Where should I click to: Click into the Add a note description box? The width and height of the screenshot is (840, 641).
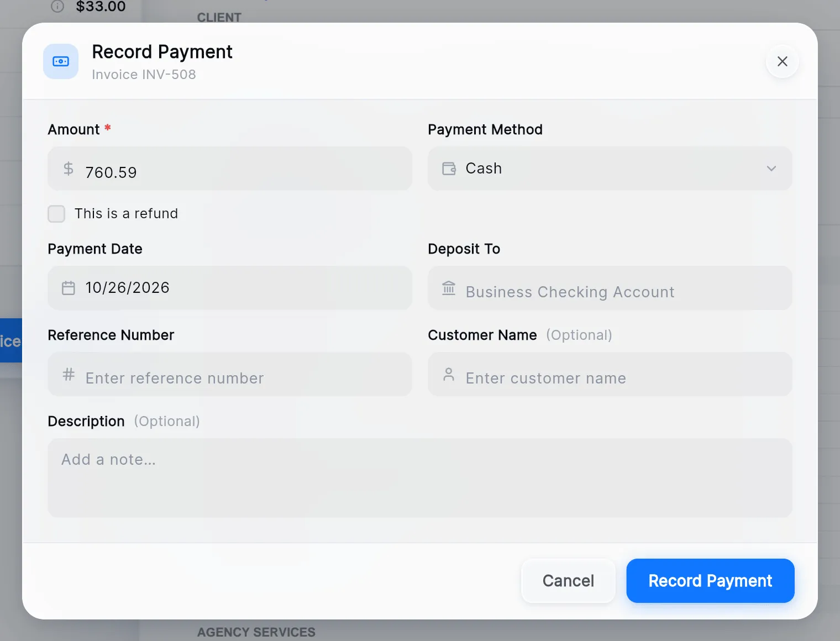tap(420, 478)
